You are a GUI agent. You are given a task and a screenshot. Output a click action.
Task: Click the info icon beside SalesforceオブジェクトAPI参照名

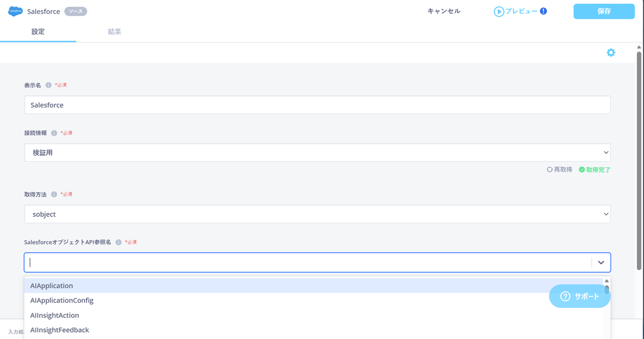point(118,243)
